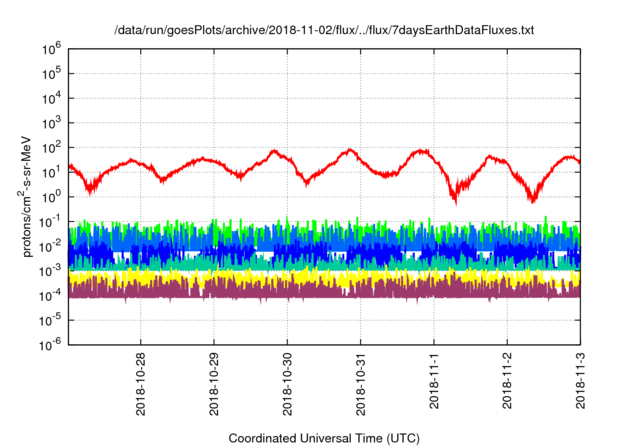Viewport: 640px width, 448px height.
Task: Click the 10^6 y-axis tick label
Action: point(51,49)
